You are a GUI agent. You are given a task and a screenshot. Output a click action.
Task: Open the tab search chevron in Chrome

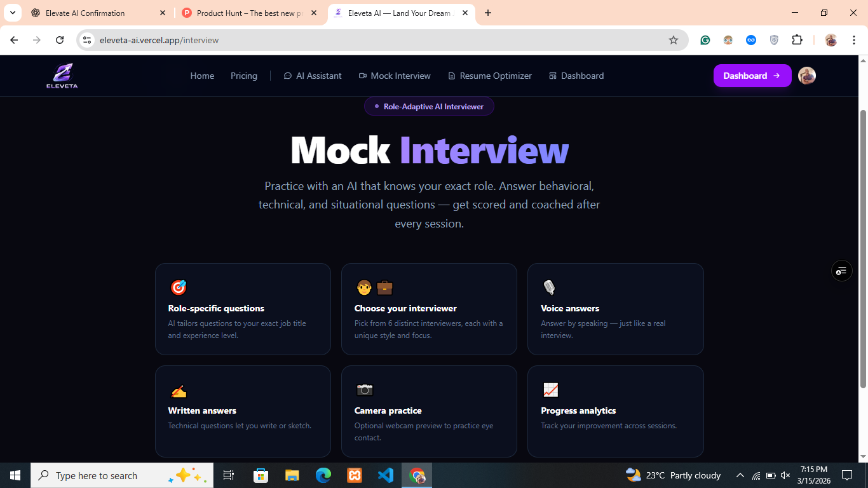(12, 12)
